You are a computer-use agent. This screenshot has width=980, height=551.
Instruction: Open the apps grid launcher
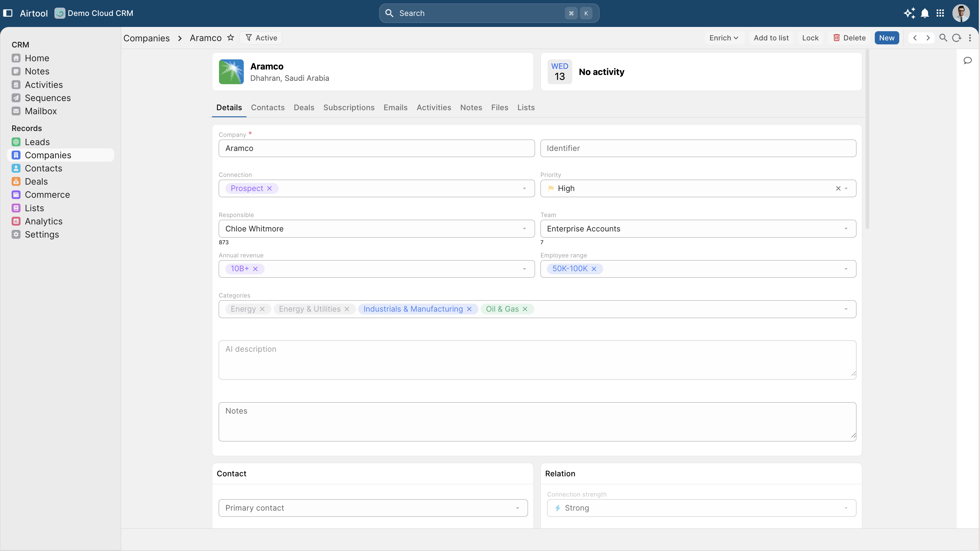(x=940, y=13)
